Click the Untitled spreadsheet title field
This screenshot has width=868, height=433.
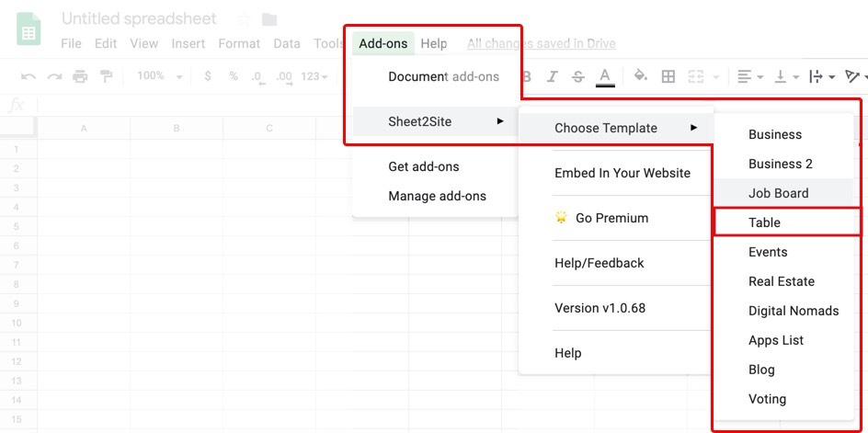(x=139, y=18)
